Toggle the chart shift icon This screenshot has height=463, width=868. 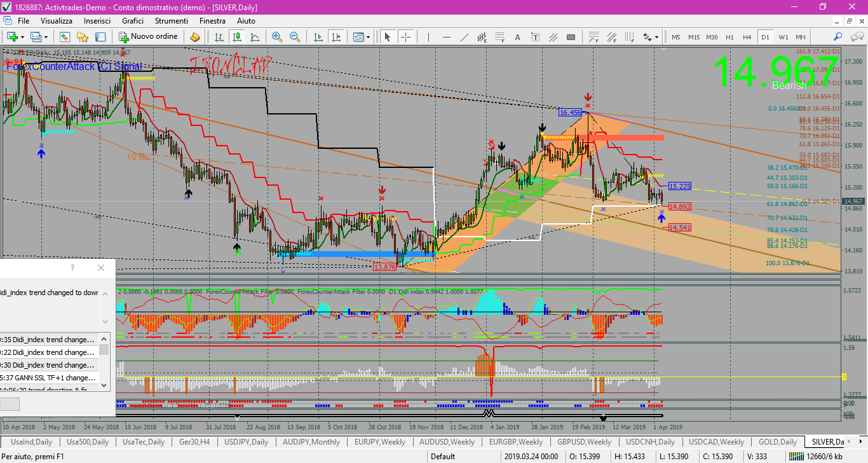click(x=336, y=37)
